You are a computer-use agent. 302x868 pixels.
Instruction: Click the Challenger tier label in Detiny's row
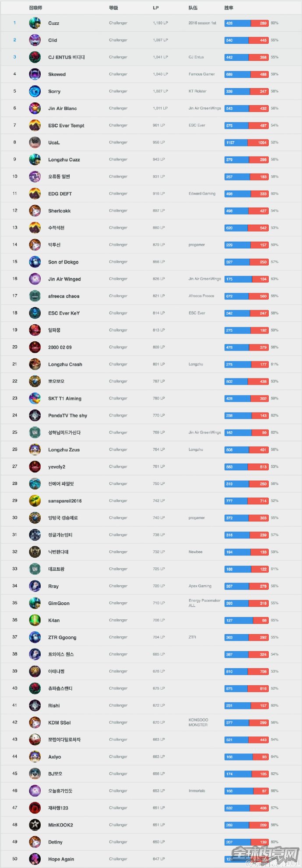click(x=118, y=842)
